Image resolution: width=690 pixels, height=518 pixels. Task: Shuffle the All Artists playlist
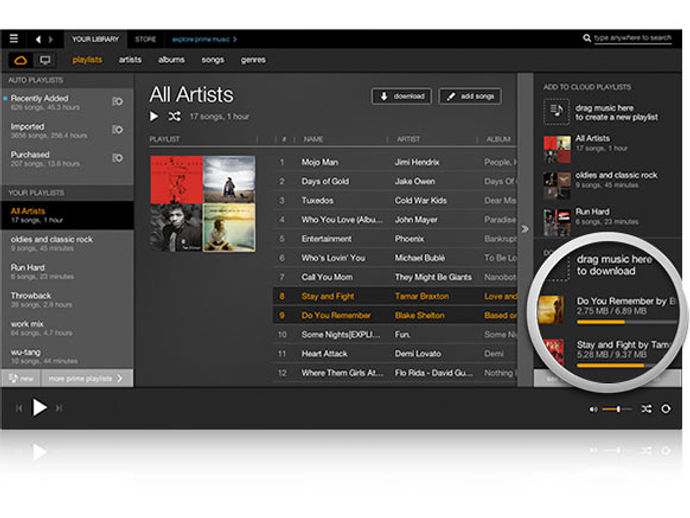[174, 117]
